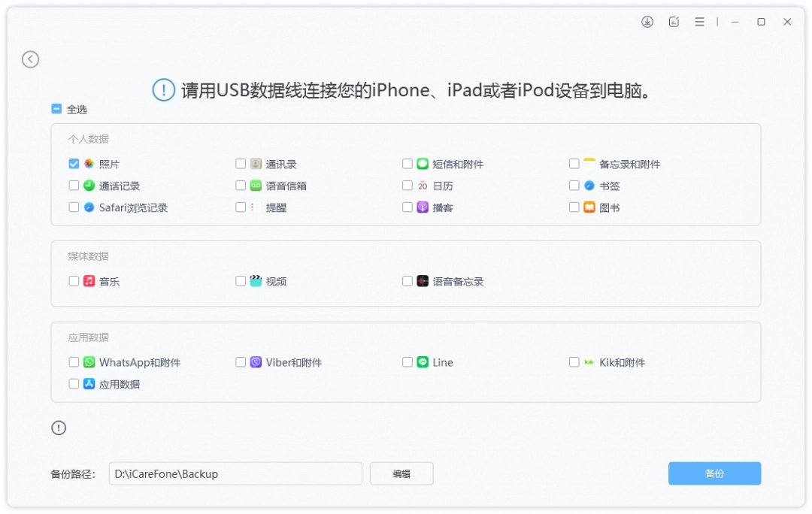This screenshot has height=514, width=812.
Task: Click the feedback edit icon
Action: [674, 21]
